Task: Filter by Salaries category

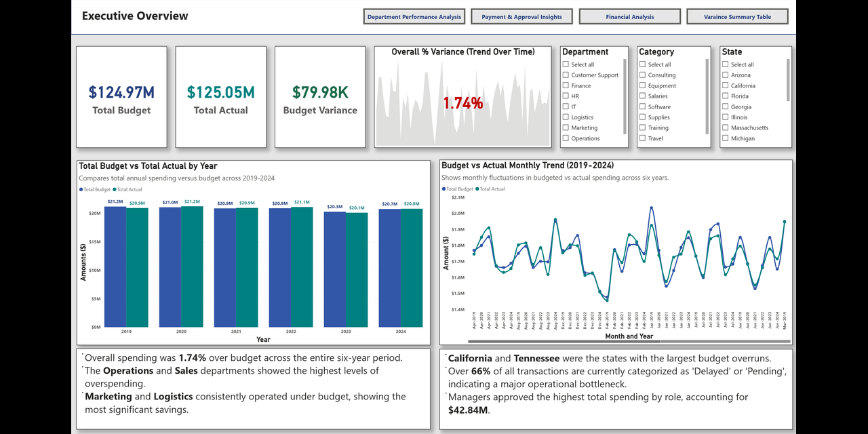Action: point(642,96)
